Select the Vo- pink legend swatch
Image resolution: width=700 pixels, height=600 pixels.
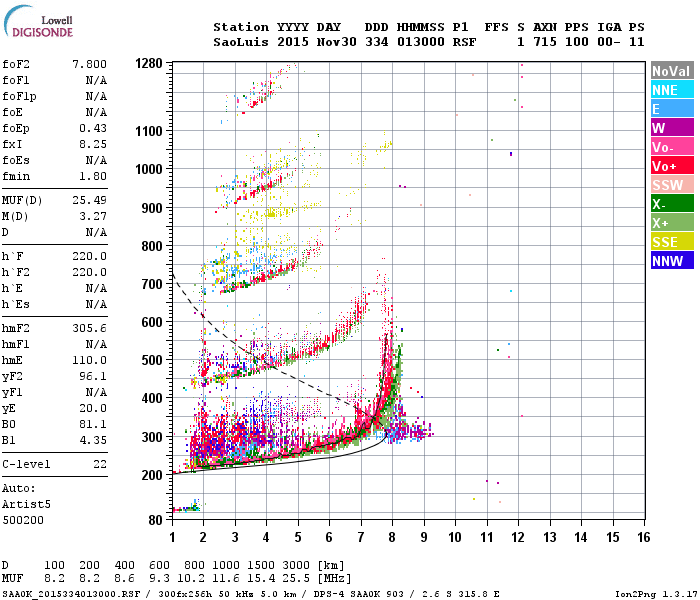[x=672, y=147]
